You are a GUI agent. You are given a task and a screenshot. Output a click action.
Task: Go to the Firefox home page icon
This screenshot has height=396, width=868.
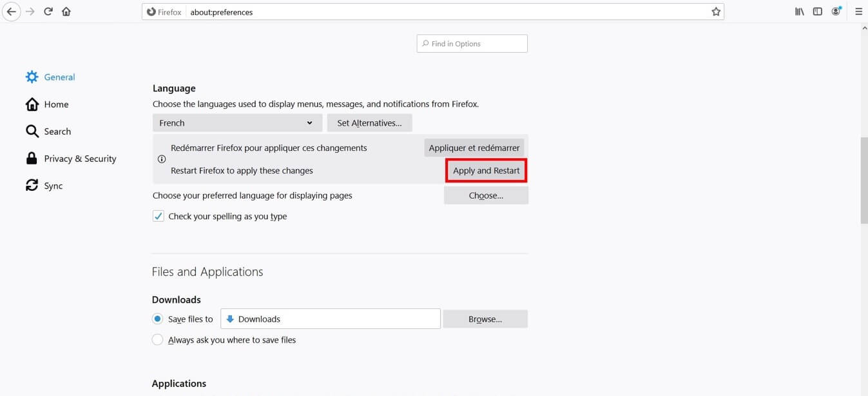pyautogui.click(x=66, y=12)
